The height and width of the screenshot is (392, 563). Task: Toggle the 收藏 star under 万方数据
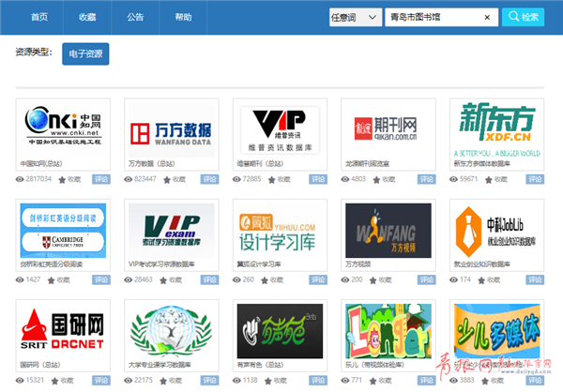click(172, 178)
